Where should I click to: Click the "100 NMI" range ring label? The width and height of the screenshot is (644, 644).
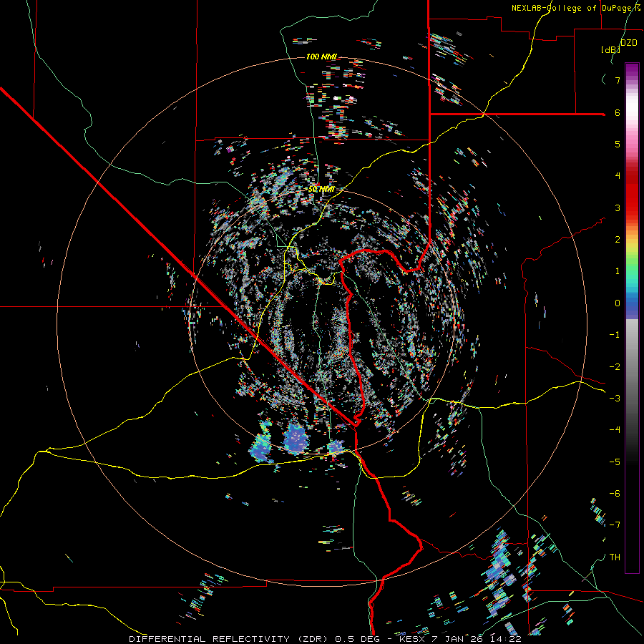[x=321, y=57]
